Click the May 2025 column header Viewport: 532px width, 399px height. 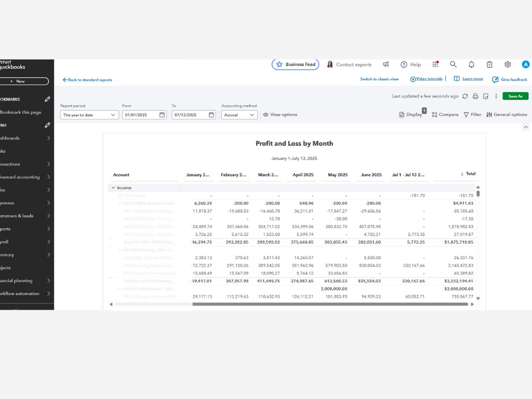pos(338,175)
